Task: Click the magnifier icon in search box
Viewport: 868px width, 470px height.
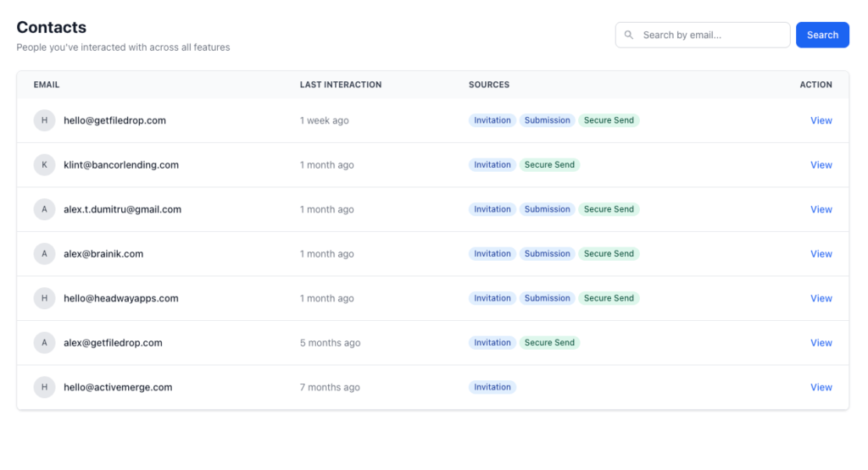Action: pos(628,35)
